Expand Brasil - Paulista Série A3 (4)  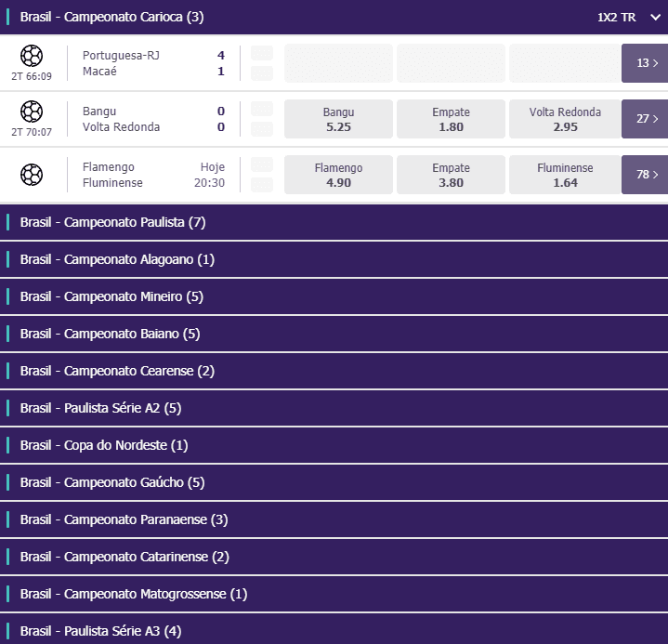(334, 629)
